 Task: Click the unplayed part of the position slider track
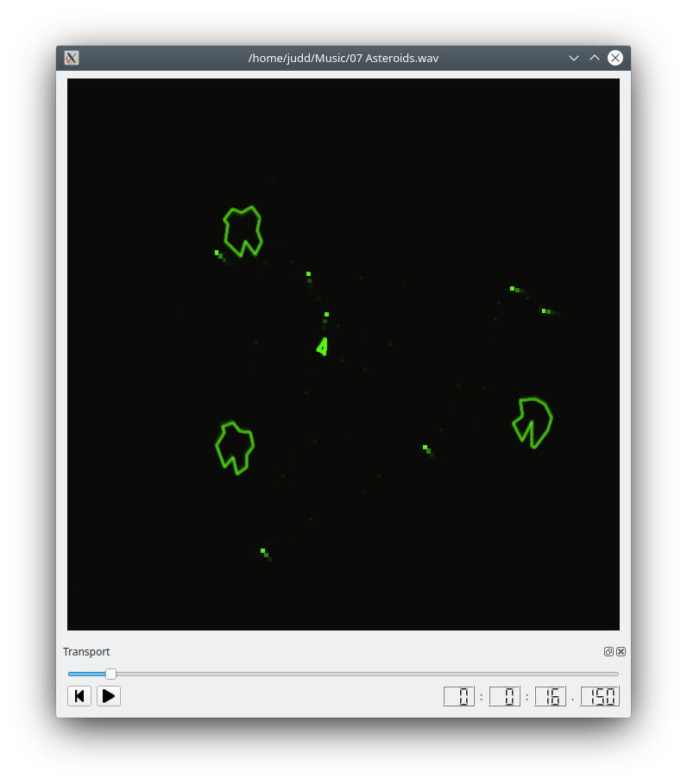click(368, 674)
